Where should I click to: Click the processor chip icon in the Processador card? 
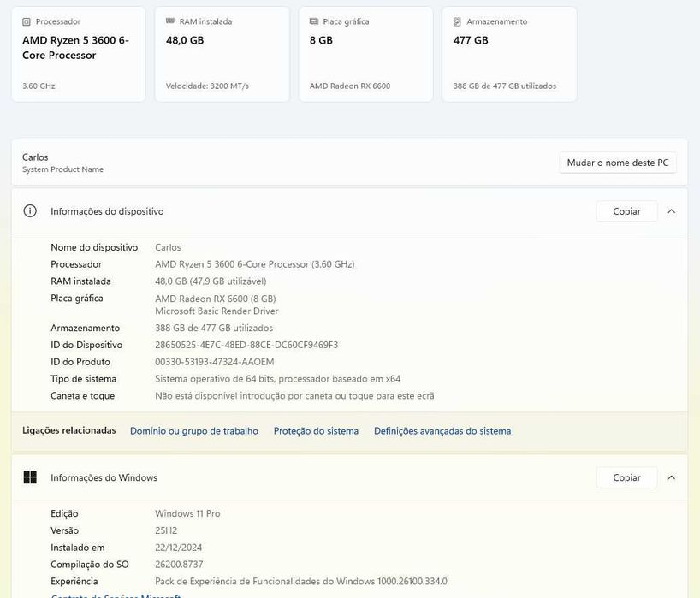click(27, 21)
